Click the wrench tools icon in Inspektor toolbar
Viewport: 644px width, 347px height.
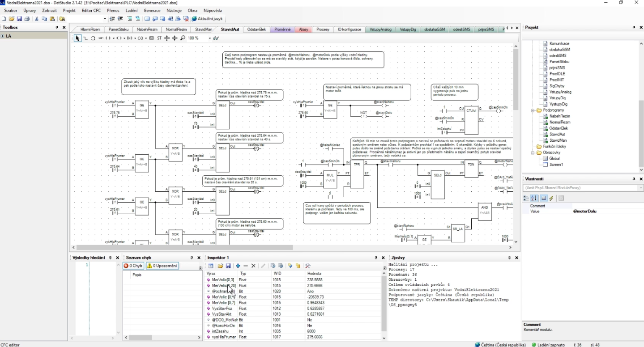point(308,266)
